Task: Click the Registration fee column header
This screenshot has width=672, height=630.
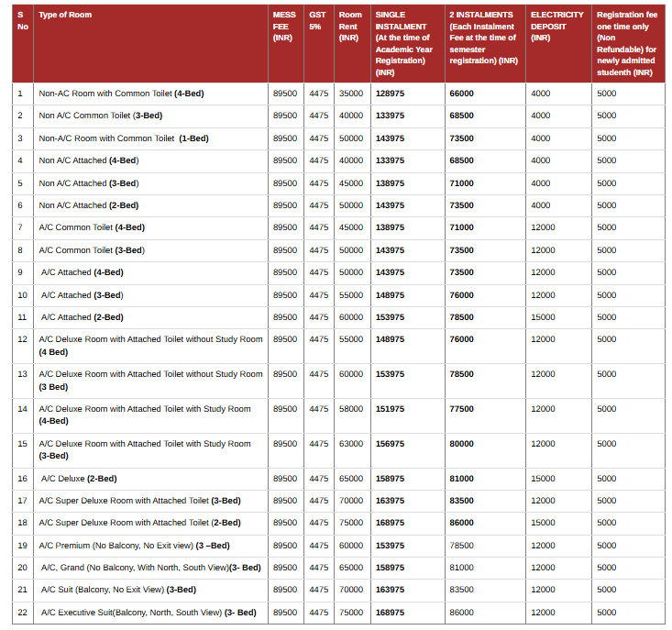Action: 627,43
